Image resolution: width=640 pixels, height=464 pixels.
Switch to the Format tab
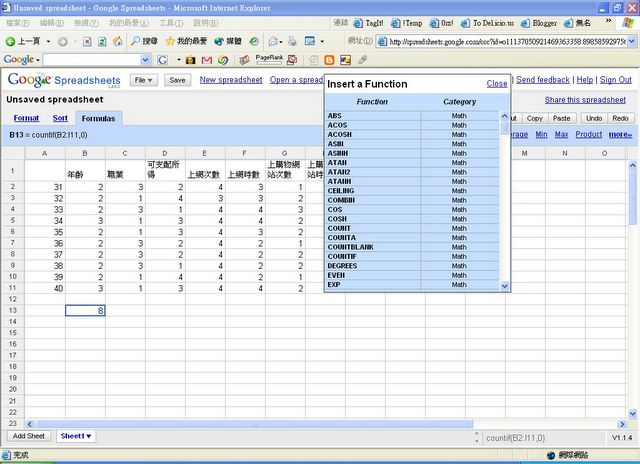click(26, 118)
